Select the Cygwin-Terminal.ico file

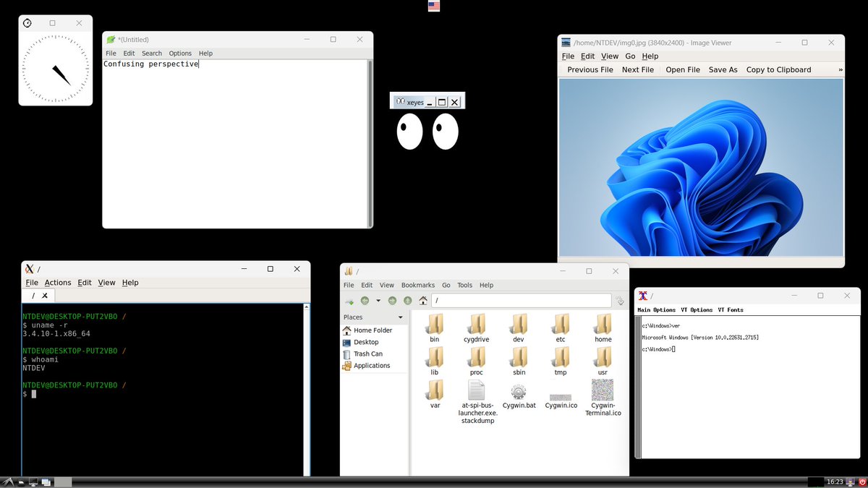click(x=603, y=398)
